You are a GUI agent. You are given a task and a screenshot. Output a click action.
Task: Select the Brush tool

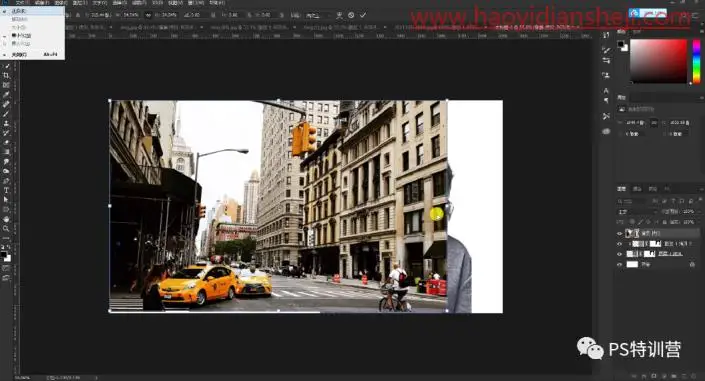(x=7, y=113)
